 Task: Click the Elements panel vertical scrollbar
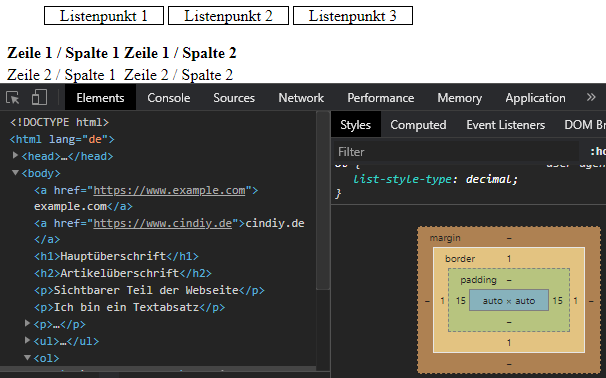click(x=323, y=200)
